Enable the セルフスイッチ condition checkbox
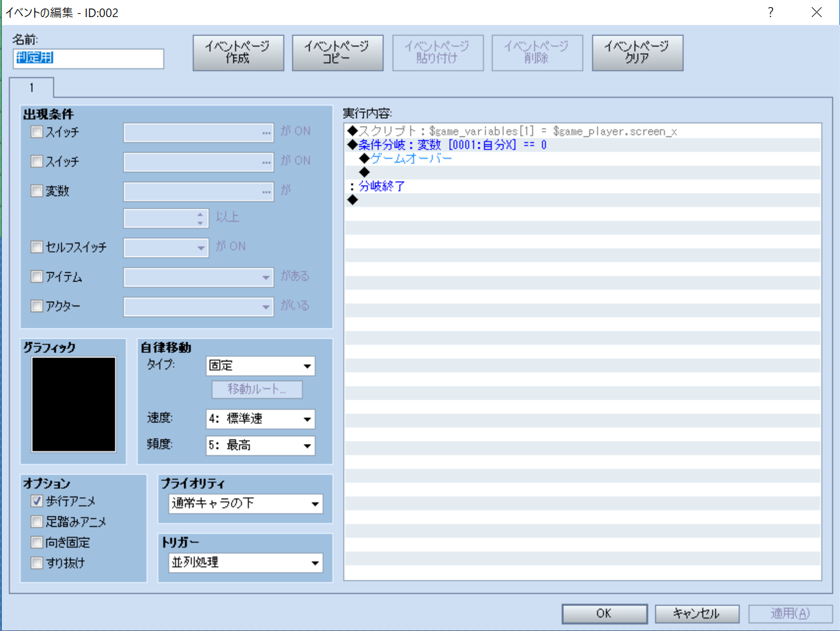Viewport: 840px width, 631px height. (x=37, y=247)
